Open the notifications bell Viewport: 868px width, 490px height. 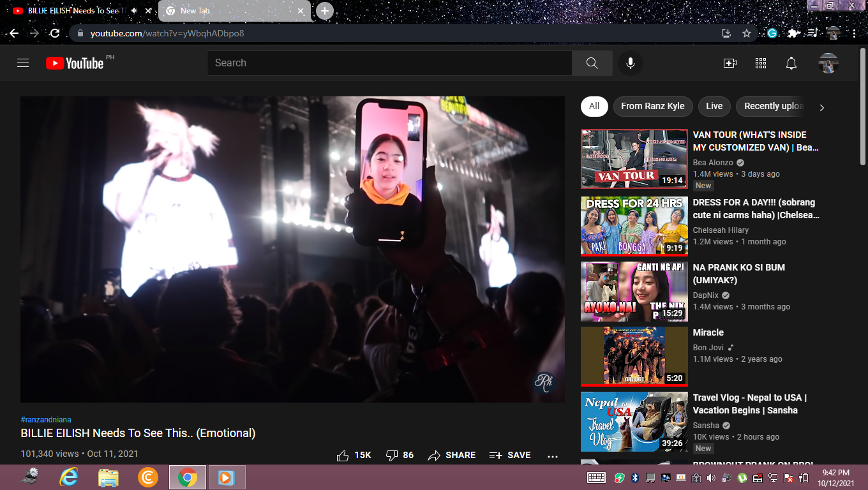pos(791,63)
